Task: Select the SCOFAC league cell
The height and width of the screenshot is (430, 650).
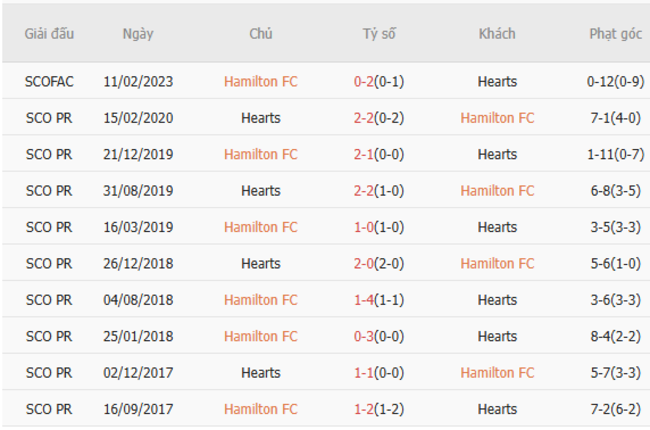Action: [49, 82]
